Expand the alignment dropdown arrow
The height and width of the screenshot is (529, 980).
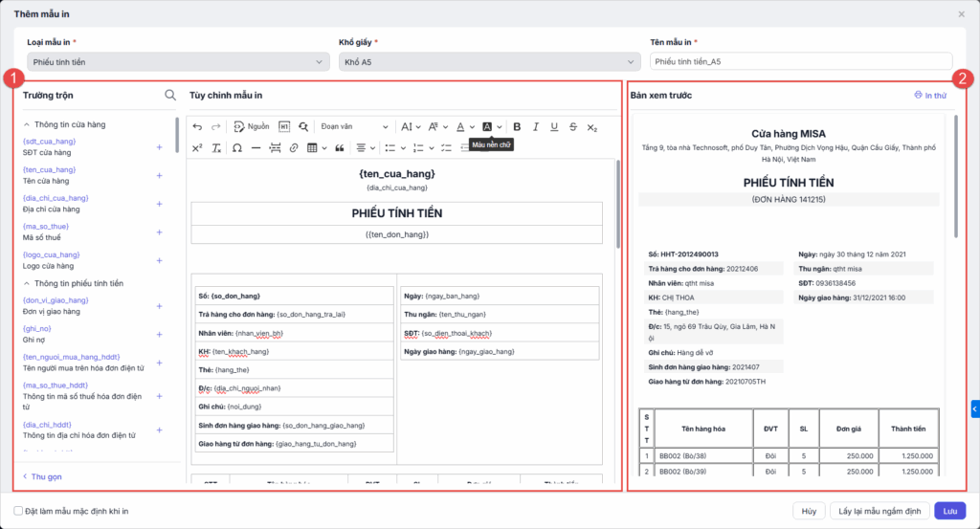372,148
